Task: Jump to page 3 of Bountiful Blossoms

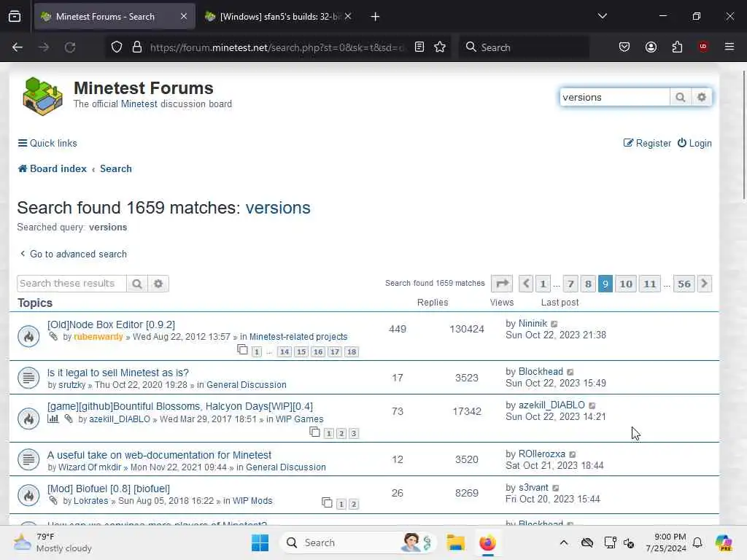Action: [354, 433]
